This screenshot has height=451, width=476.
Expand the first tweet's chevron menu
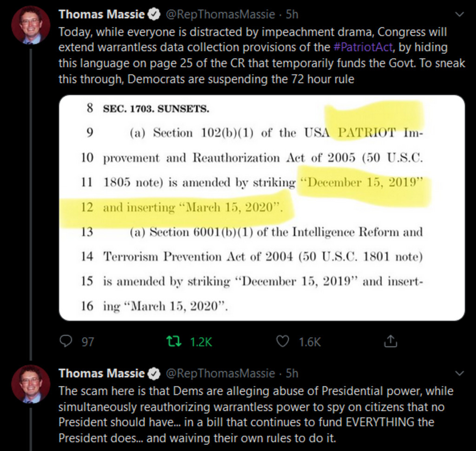point(460,14)
